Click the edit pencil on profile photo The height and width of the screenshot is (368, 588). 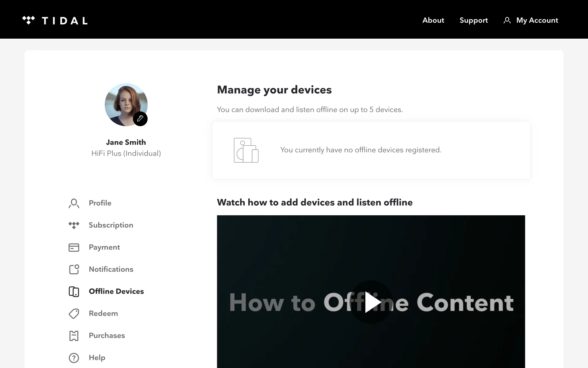tap(140, 119)
